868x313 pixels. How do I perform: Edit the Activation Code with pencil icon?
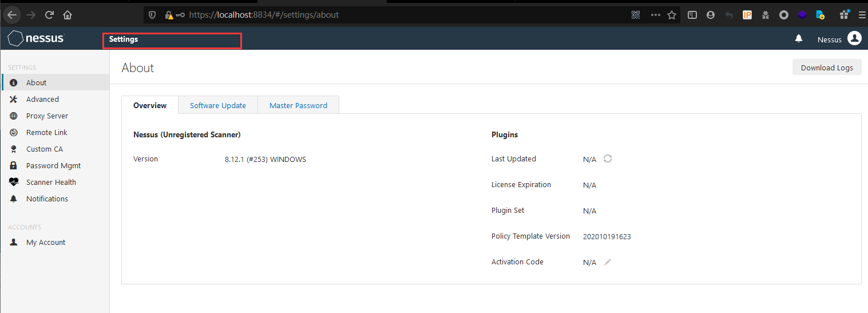click(608, 262)
